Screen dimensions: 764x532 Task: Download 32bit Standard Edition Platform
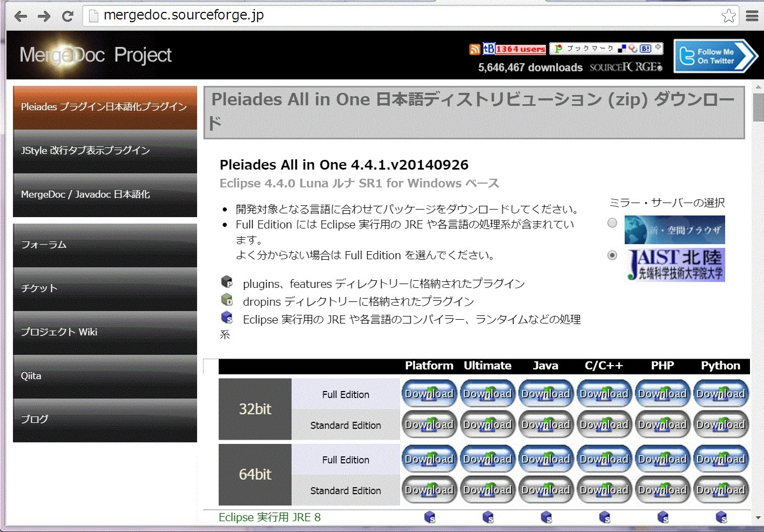click(429, 425)
